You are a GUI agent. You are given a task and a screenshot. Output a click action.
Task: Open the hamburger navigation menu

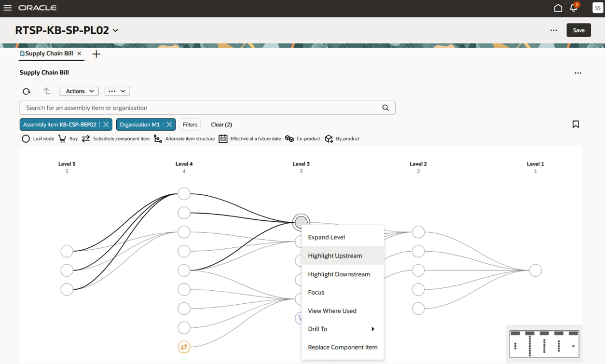(8, 8)
